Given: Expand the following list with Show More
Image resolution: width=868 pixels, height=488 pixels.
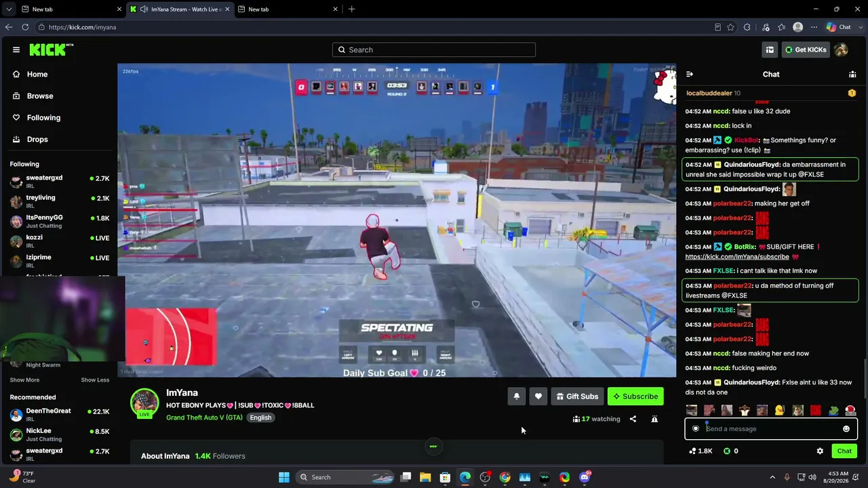Looking at the screenshot, I should point(24,380).
